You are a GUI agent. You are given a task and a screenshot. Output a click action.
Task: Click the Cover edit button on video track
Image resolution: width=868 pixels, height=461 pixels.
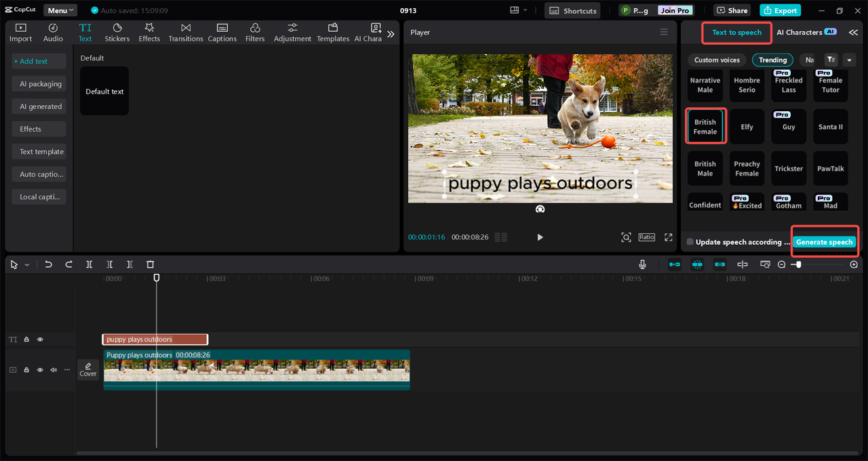pos(88,369)
